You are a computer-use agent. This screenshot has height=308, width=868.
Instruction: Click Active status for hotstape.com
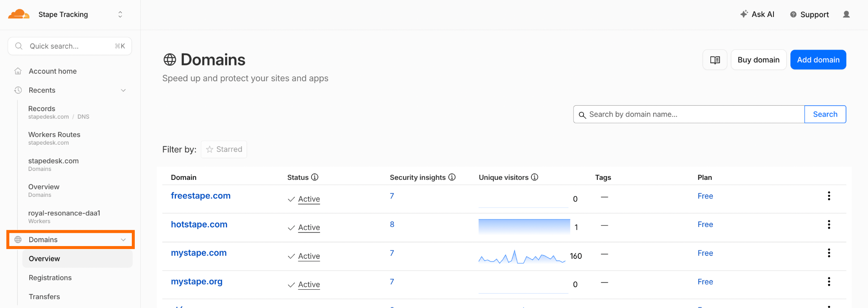point(309,227)
